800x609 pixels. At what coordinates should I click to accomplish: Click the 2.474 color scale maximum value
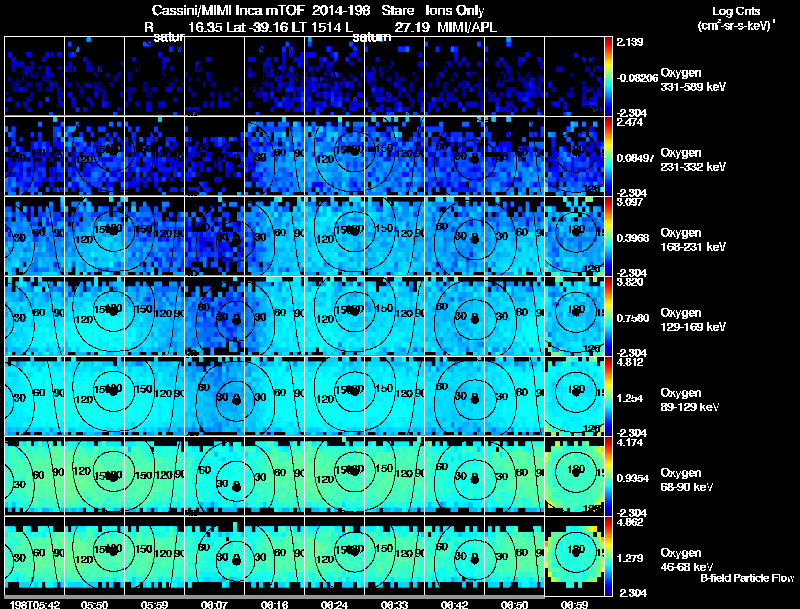(x=630, y=122)
